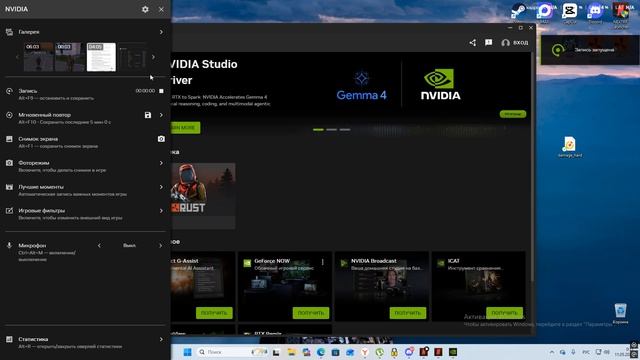Expand the Лучшие моменты chevron
640x360 pixels.
click(x=161, y=187)
